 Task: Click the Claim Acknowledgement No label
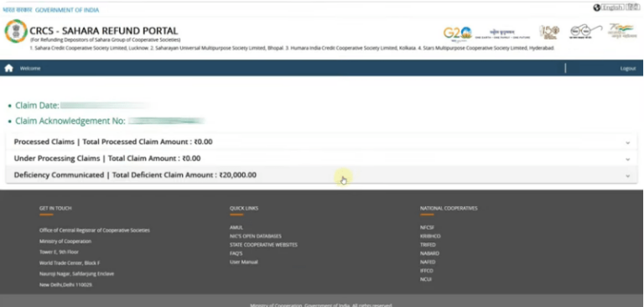tap(70, 122)
